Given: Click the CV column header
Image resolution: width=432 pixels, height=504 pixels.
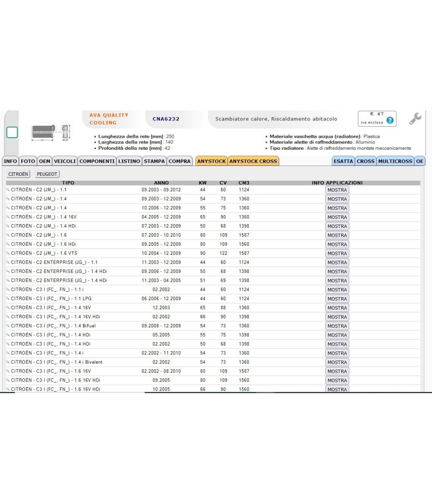Looking at the screenshot, I should tap(223, 182).
